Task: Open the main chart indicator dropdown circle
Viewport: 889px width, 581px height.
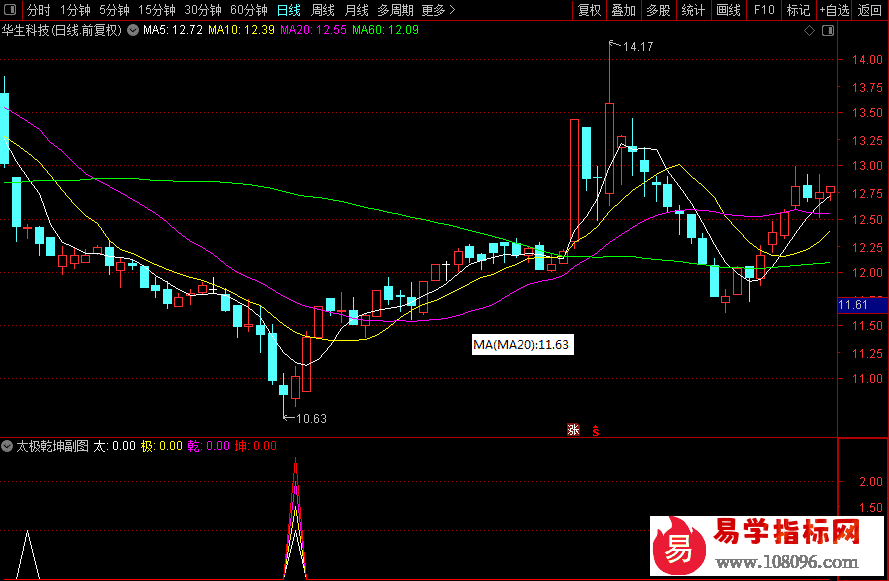Action: point(133,30)
